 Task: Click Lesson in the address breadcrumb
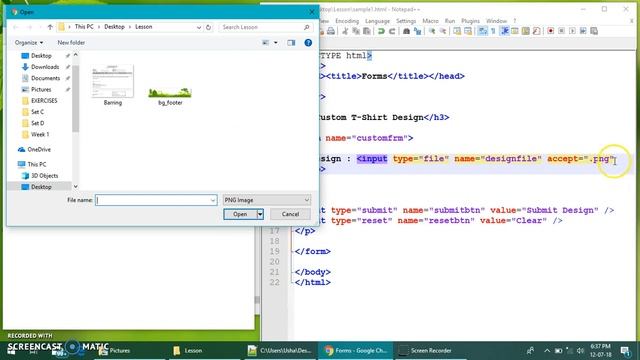pyautogui.click(x=144, y=27)
